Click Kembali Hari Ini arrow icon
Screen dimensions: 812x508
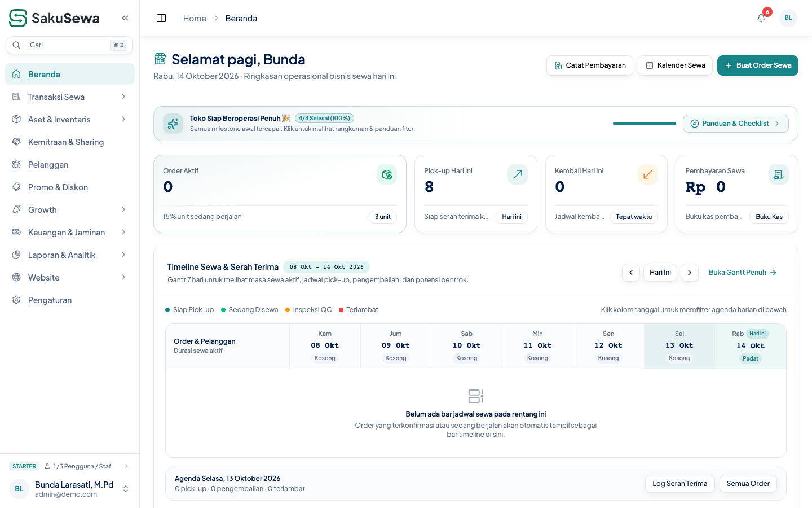(x=648, y=174)
